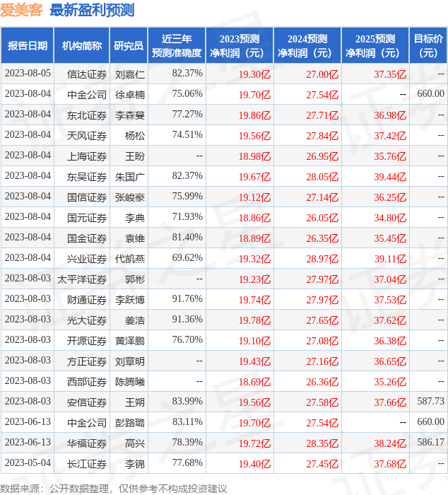The width and height of the screenshot is (448, 495).
Task: Click the 19.43亿 profit value
Action: click(254, 361)
